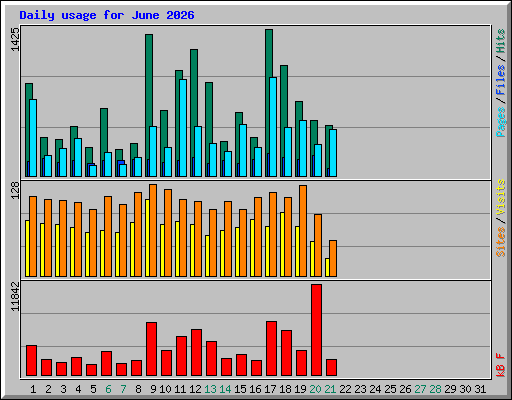
Task: Click the red KB bar for day 21
Action: click(x=331, y=368)
